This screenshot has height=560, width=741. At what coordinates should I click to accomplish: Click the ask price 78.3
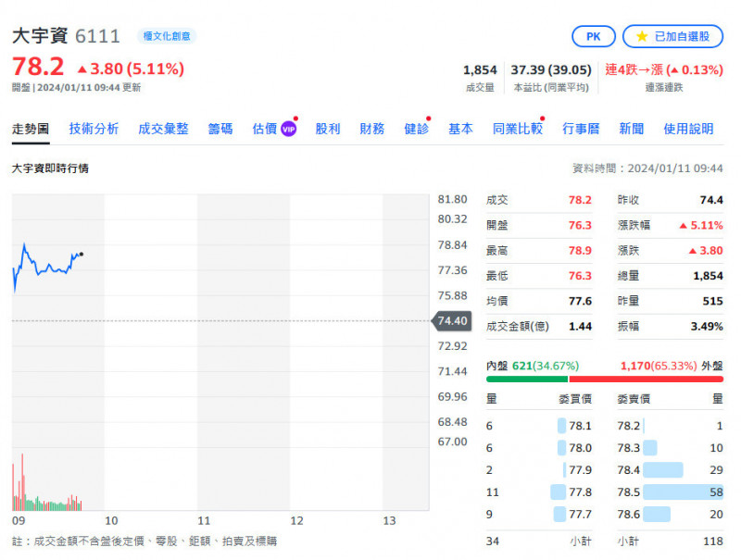629,448
